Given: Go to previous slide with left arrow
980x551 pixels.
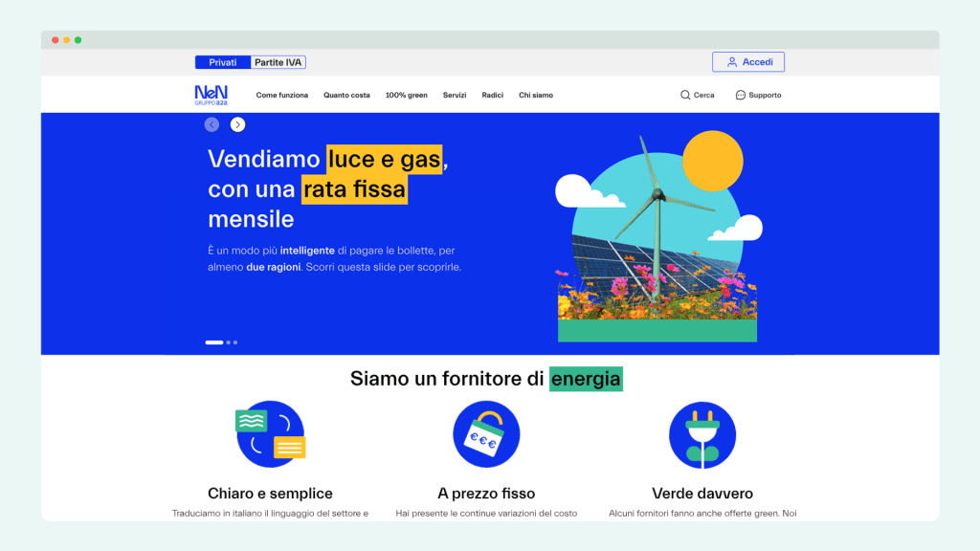Looking at the screenshot, I should point(212,124).
